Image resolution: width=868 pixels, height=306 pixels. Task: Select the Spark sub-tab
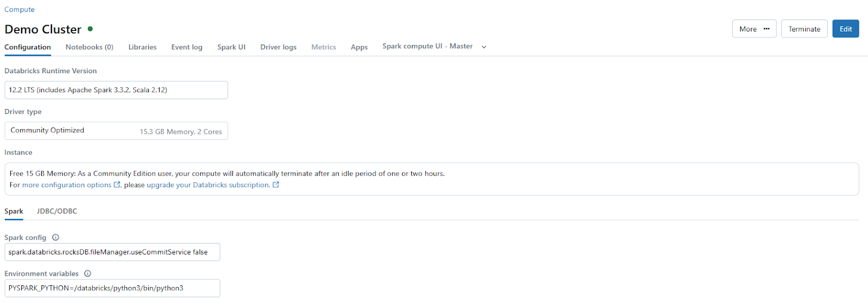click(14, 211)
